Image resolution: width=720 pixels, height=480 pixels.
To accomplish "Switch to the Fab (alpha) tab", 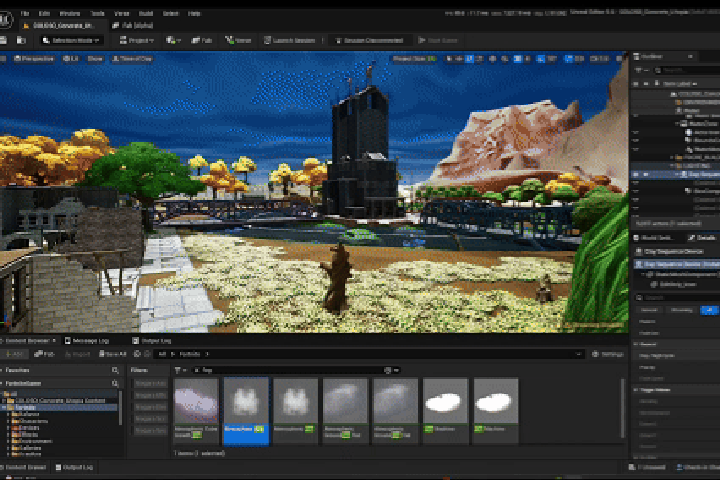I will point(133,26).
